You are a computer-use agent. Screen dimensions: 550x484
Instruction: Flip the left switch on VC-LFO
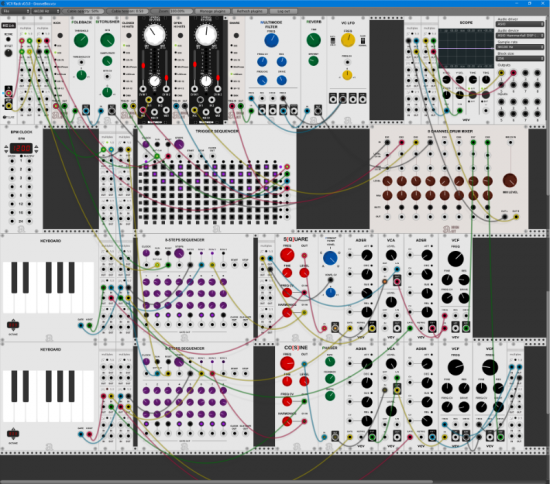pos(333,41)
